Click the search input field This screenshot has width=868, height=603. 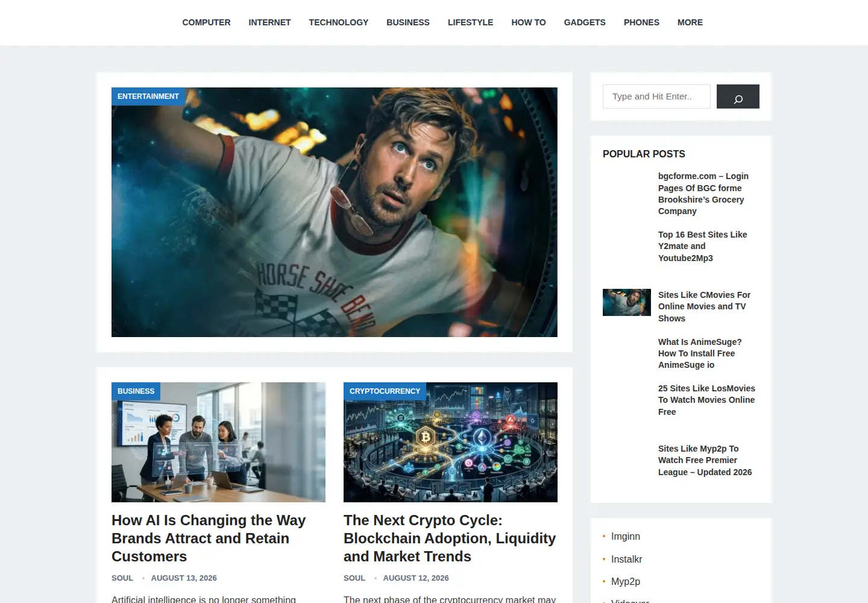pos(656,96)
